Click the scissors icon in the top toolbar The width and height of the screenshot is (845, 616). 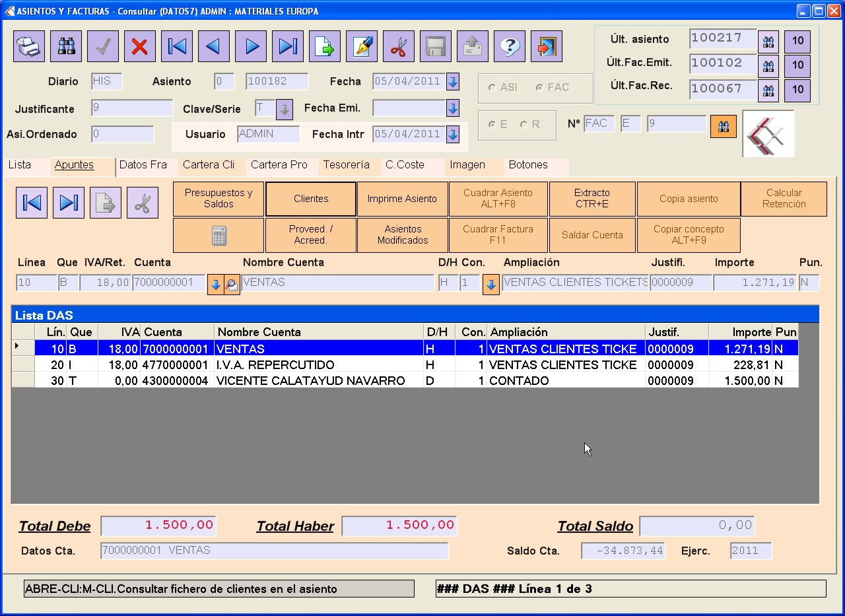(399, 46)
